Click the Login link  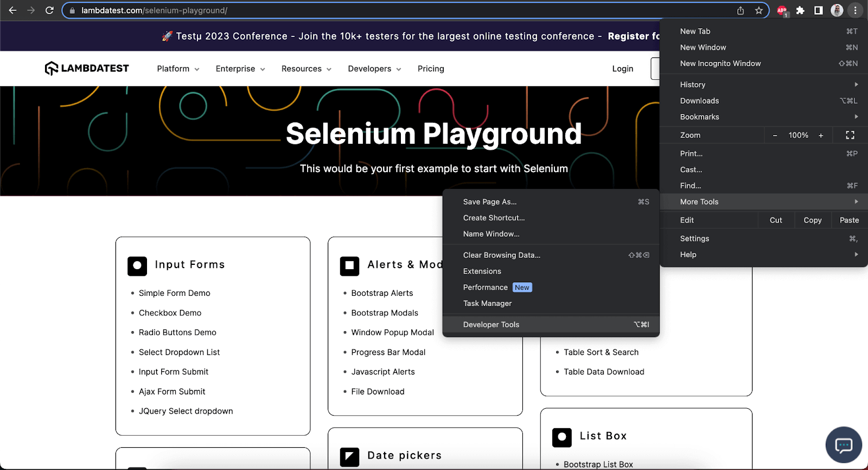pyautogui.click(x=623, y=69)
